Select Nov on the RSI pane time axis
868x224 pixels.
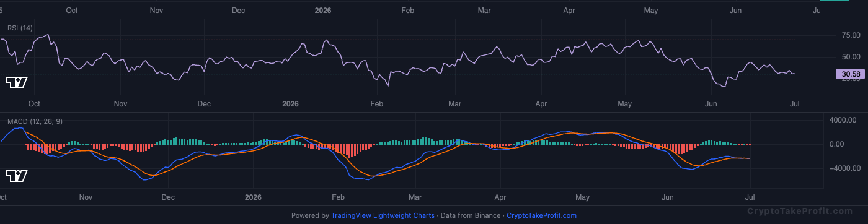point(120,104)
